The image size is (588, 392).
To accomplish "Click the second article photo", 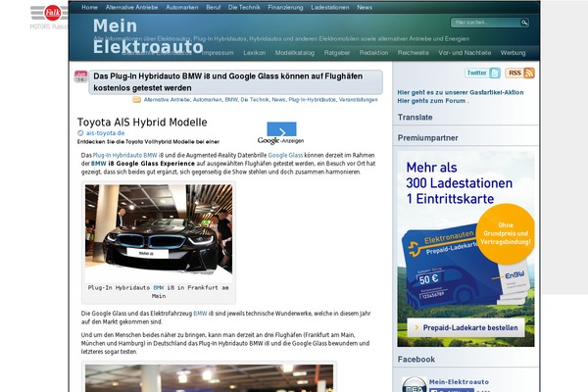I will point(209,378).
